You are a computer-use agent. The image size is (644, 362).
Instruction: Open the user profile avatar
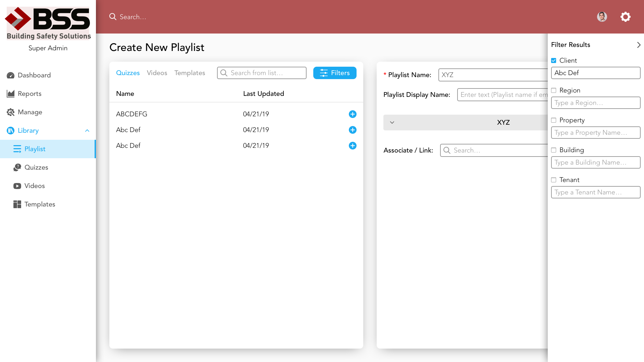click(x=602, y=17)
